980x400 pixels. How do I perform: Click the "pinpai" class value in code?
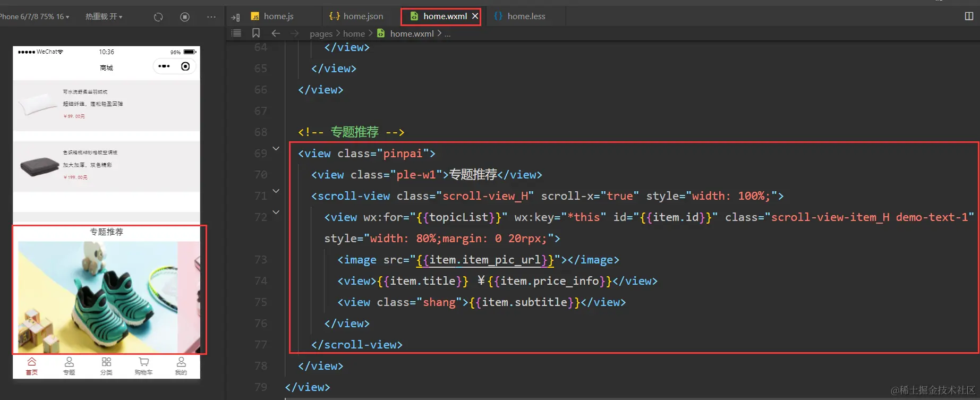click(x=403, y=154)
